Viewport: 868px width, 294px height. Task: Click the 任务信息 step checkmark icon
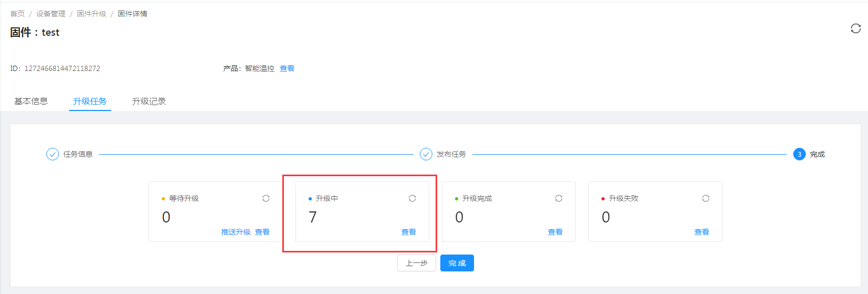53,154
